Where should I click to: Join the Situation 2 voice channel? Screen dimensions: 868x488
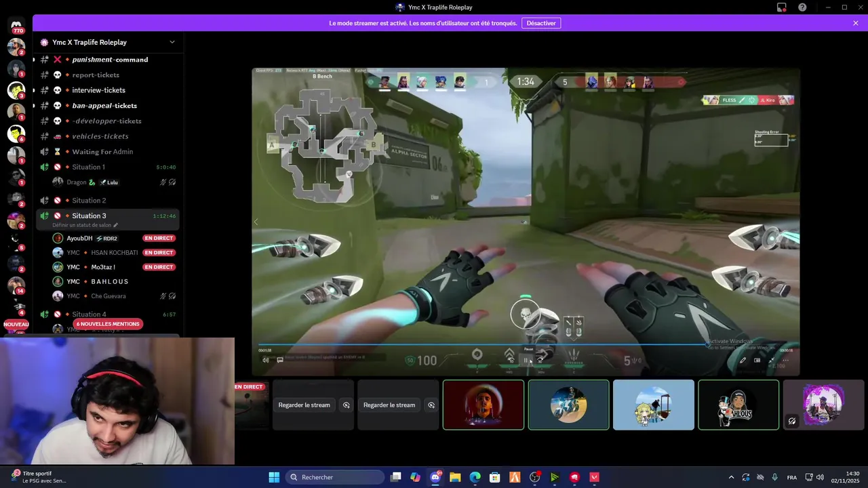[109, 201]
